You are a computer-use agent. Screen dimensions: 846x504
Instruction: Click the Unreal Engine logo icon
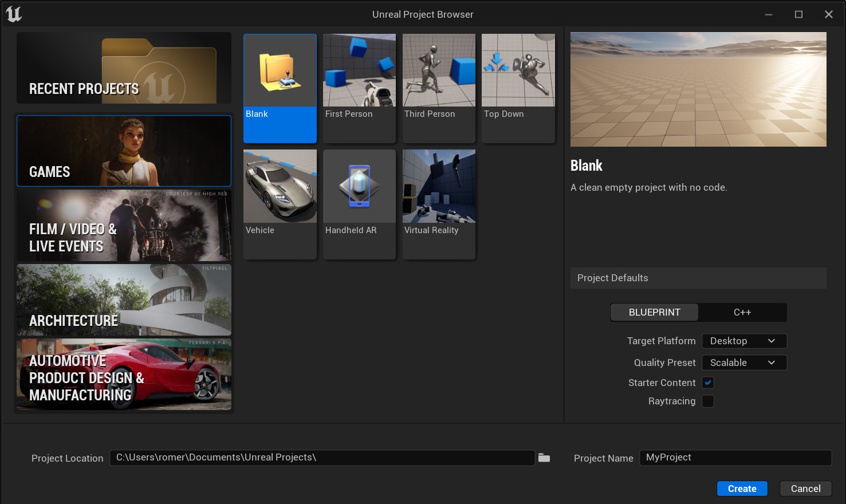14,14
